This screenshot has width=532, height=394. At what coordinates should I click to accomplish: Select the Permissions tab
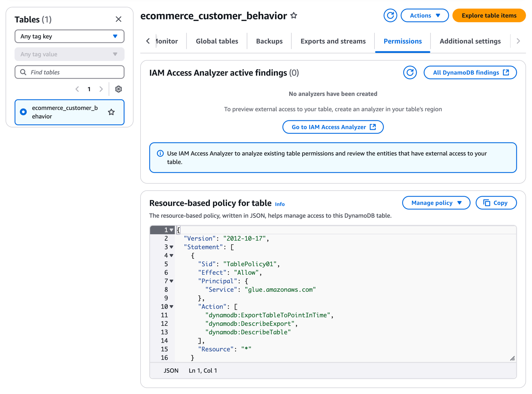tap(403, 41)
